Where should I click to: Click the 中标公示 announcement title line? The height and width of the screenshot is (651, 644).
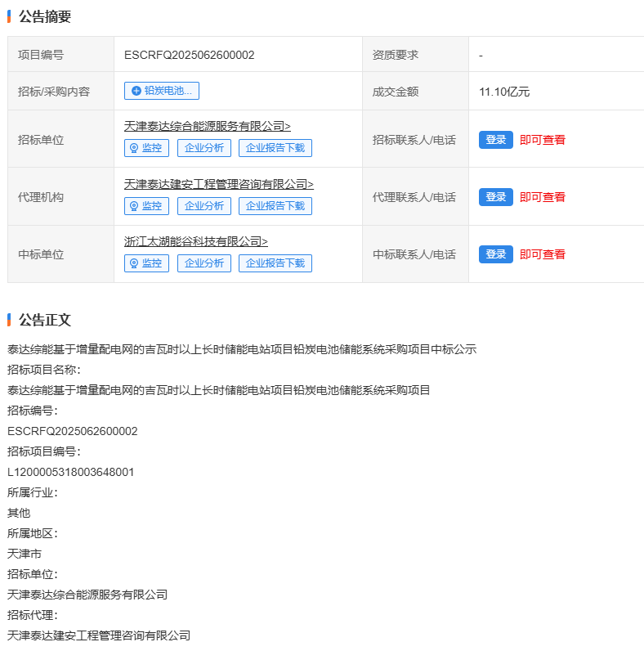pos(242,349)
